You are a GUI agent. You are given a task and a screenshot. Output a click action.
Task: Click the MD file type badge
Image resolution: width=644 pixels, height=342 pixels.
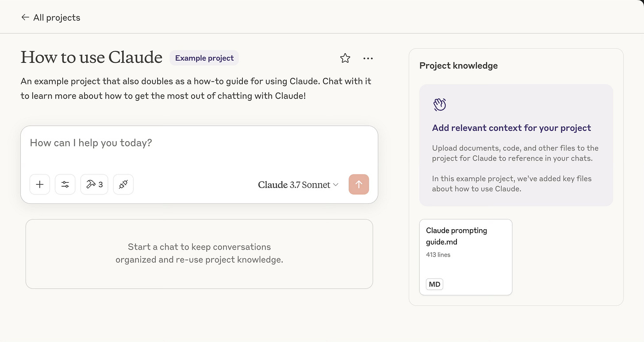click(x=434, y=284)
